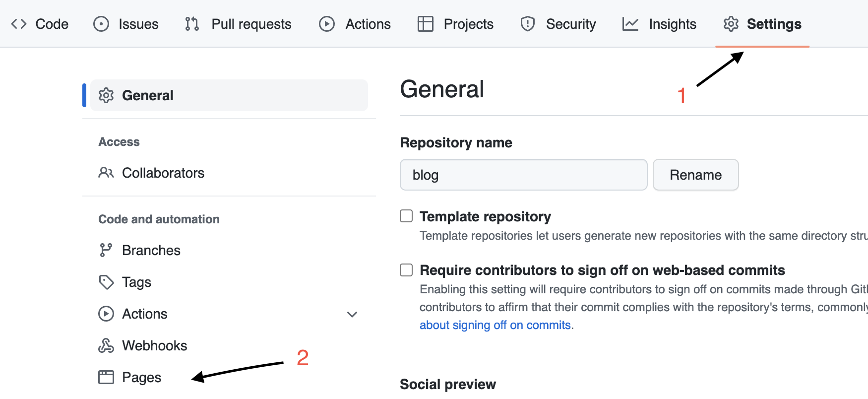
Task: Click the Tags label icon
Action: click(106, 282)
